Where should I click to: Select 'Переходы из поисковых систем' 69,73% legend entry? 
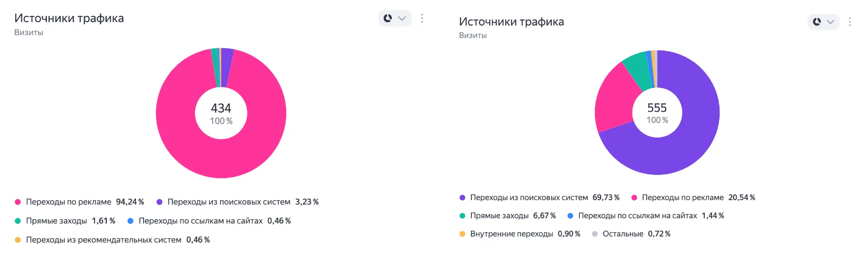529,198
